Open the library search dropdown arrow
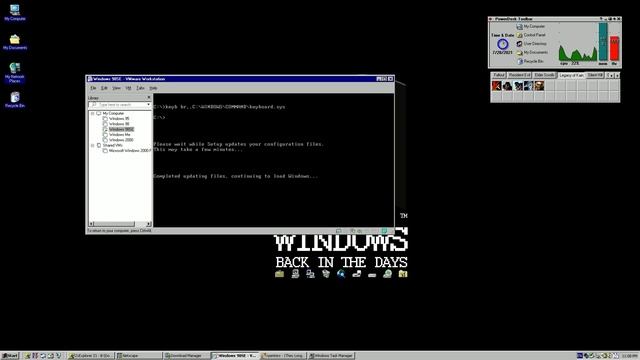This screenshot has width=640, height=360. point(149,105)
